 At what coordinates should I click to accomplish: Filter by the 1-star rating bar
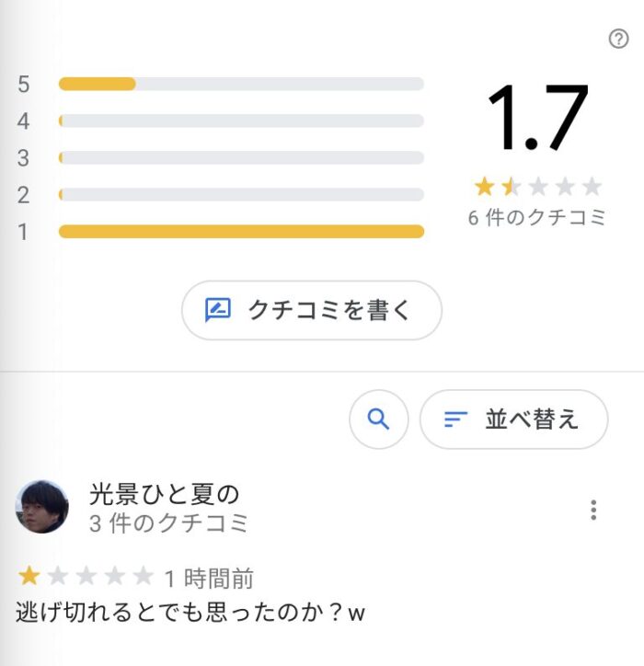click(x=241, y=232)
